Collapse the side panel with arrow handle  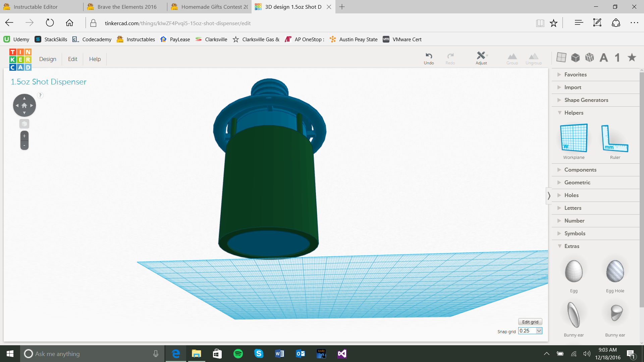click(549, 195)
